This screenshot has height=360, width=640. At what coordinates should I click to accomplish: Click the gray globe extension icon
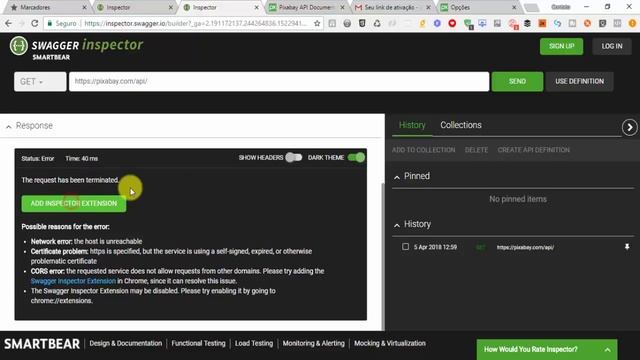pyautogui.click(x=347, y=23)
